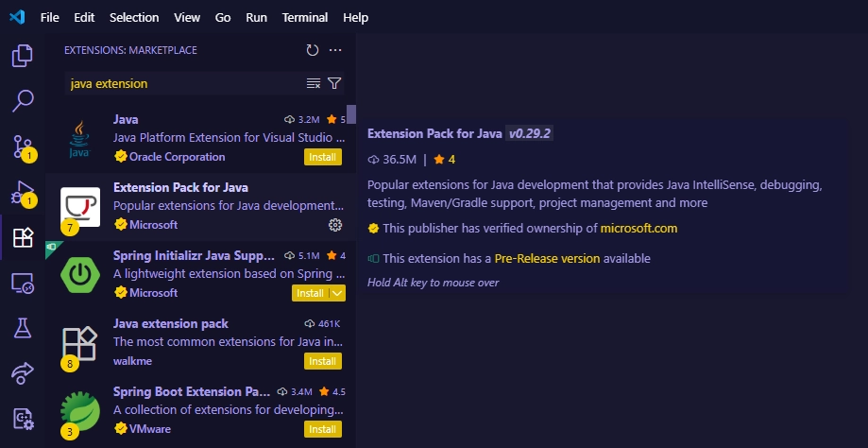Click the Oracle Corporation publisher name
The height and width of the screenshot is (448, 868).
[x=178, y=157]
